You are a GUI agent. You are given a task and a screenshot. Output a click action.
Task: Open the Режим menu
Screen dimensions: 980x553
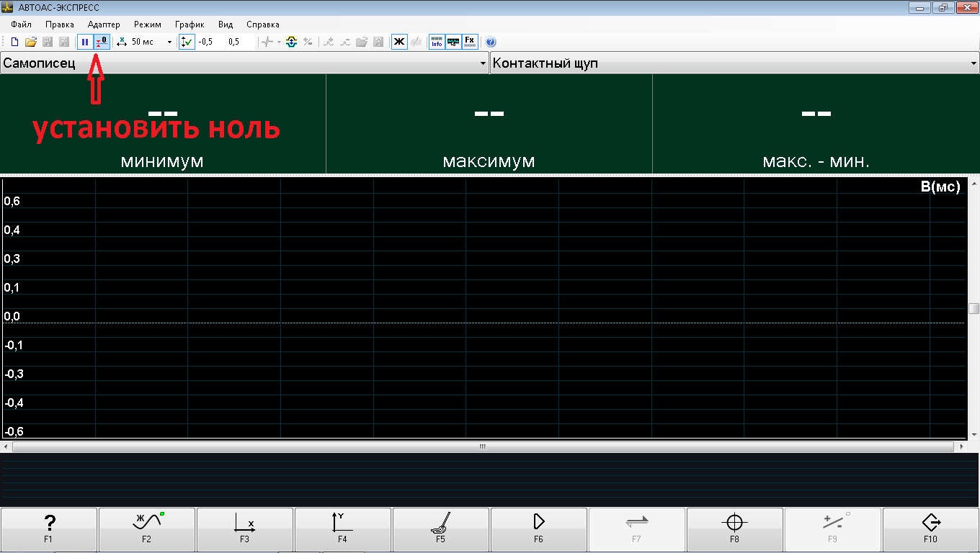pyautogui.click(x=148, y=24)
